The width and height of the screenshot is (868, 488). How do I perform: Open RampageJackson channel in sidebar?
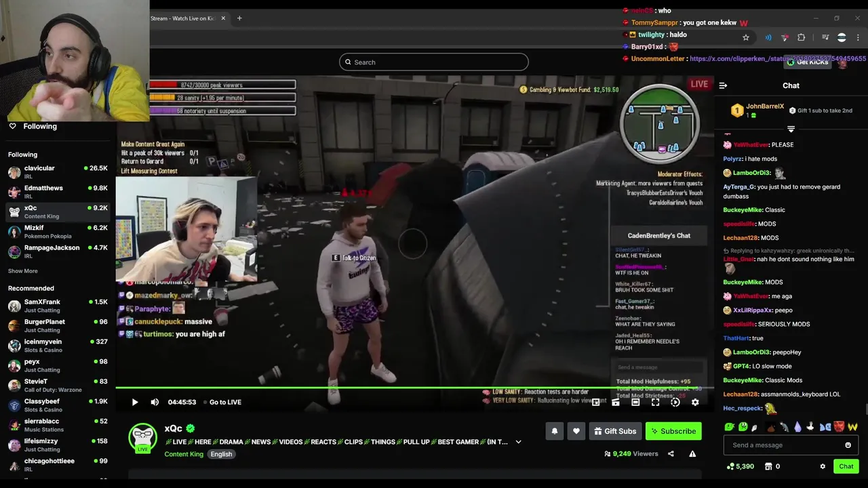point(58,251)
